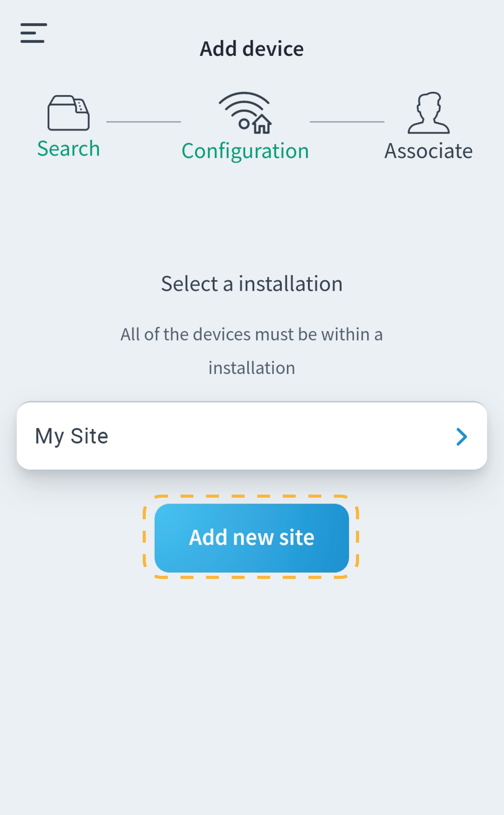The image size is (504, 815).
Task: Choose the My Site installation text
Action: [72, 436]
